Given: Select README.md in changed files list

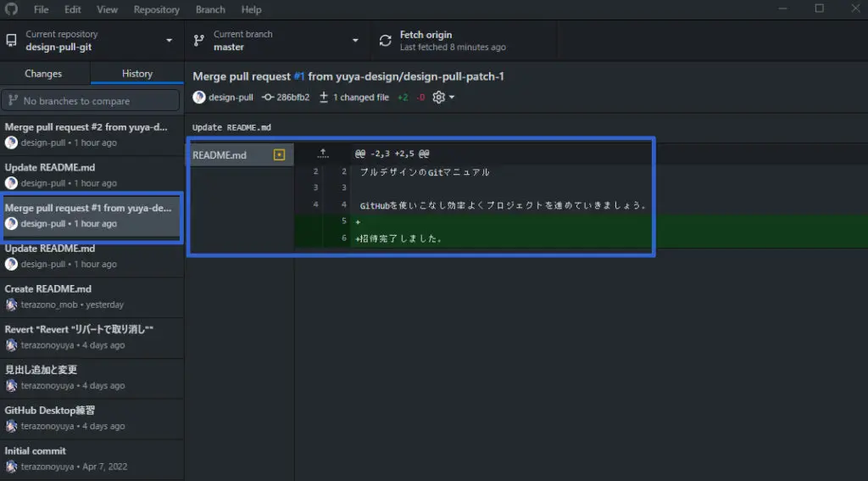Looking at the screenshot, I should [x=220, y=155].
